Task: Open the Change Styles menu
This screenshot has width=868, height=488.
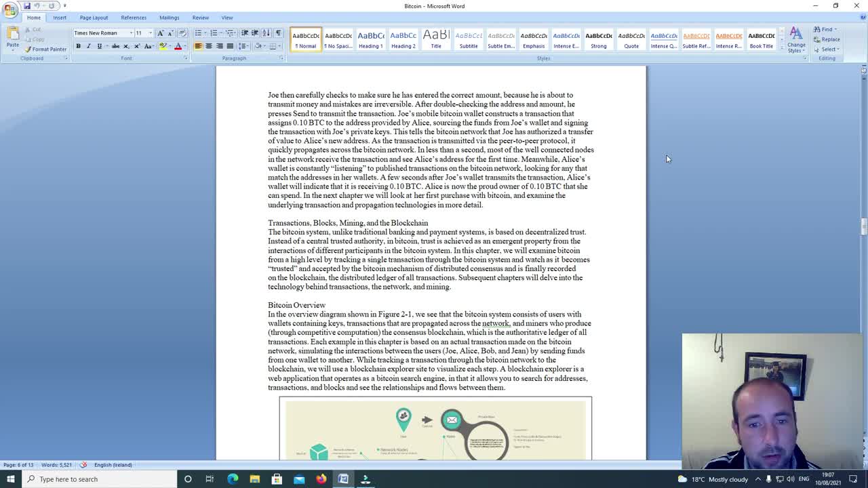Action: [796, 39]
